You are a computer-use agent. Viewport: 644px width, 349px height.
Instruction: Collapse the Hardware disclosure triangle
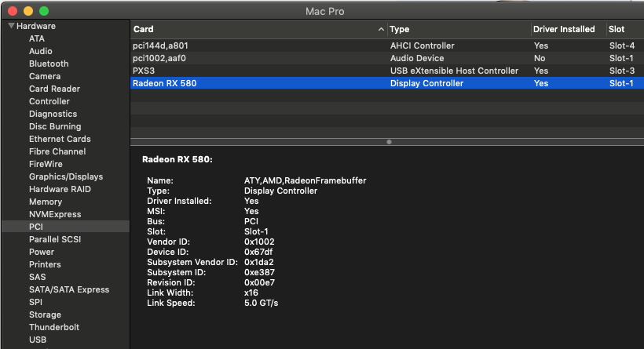click(x=11, y=26)
